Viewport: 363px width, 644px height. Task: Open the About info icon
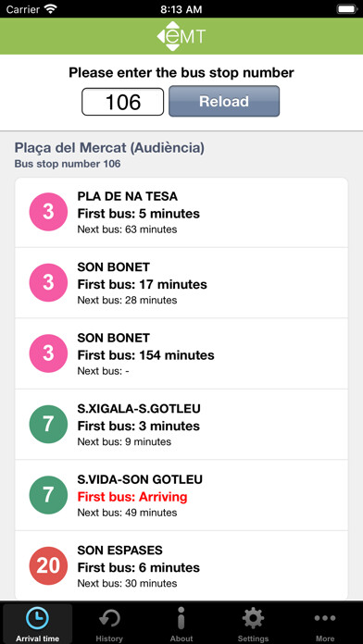[x=181, y=618]
